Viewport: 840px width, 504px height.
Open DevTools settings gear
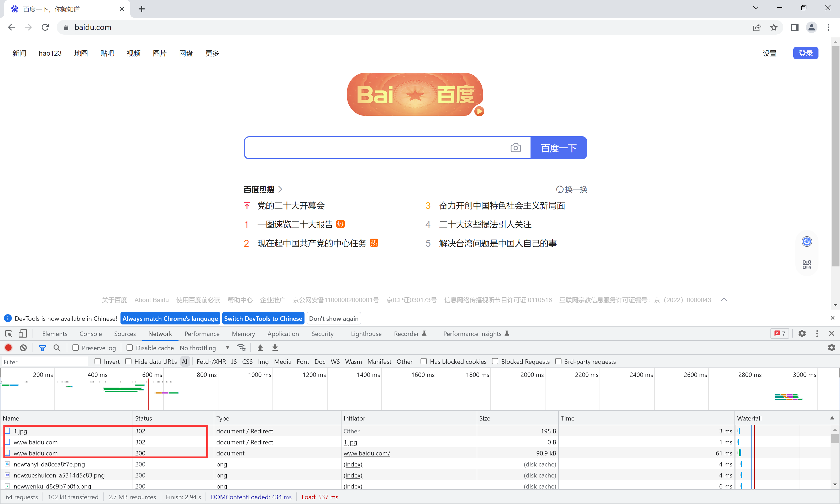[x=802, y=334]
